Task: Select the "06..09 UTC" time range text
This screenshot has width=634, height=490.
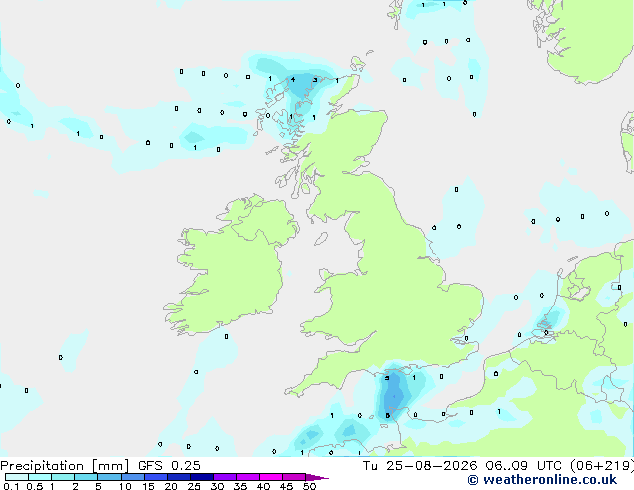Action: point(524,466)
